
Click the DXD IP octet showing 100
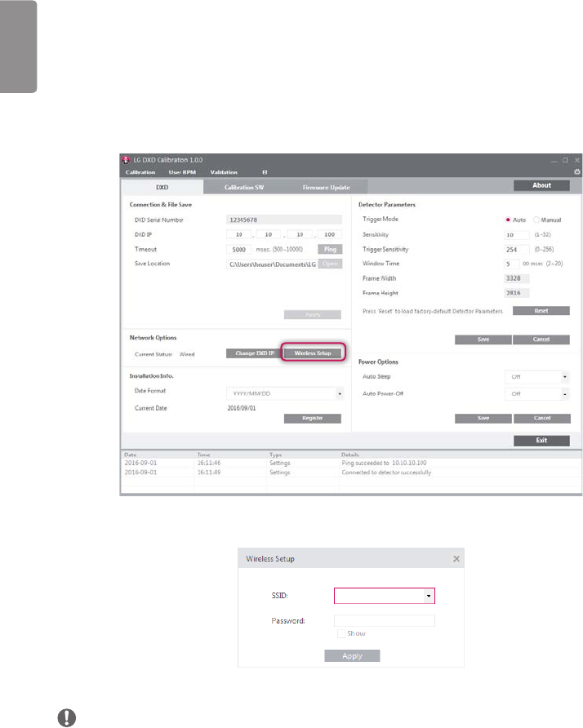pyautogui.click(x=329, y=235)
